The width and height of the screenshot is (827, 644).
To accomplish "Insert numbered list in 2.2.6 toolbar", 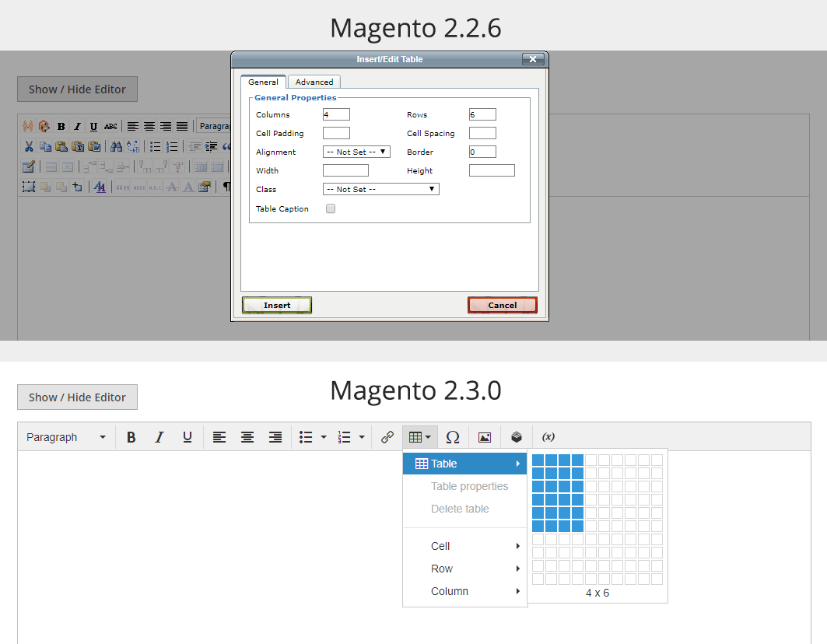I will pyautogui.click(x=172, y=146).
